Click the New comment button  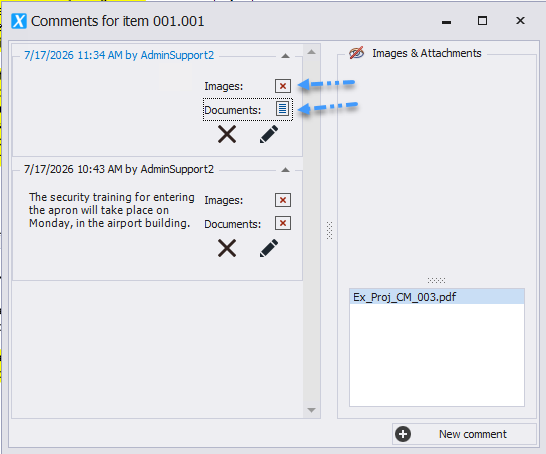[464, 434]
